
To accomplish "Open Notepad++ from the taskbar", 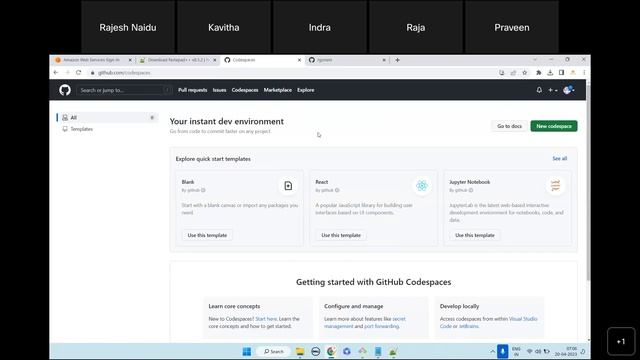I will click(x=393, y=351).
